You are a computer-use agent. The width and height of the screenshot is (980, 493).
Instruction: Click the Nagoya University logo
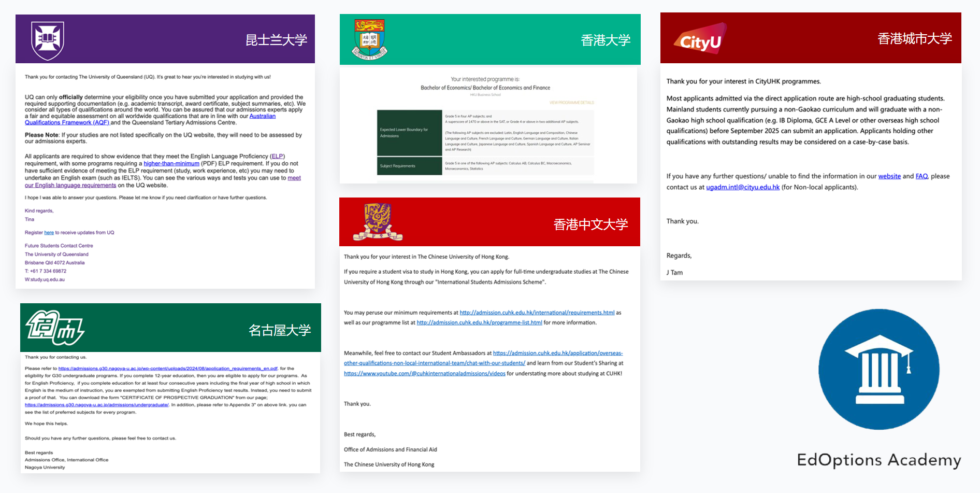[55, 328]
